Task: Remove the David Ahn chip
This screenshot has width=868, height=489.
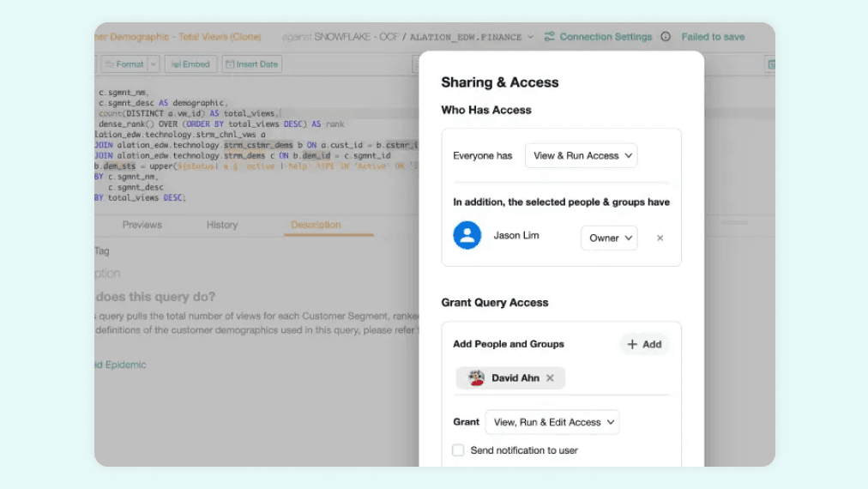Action: (x=550, y=377)
